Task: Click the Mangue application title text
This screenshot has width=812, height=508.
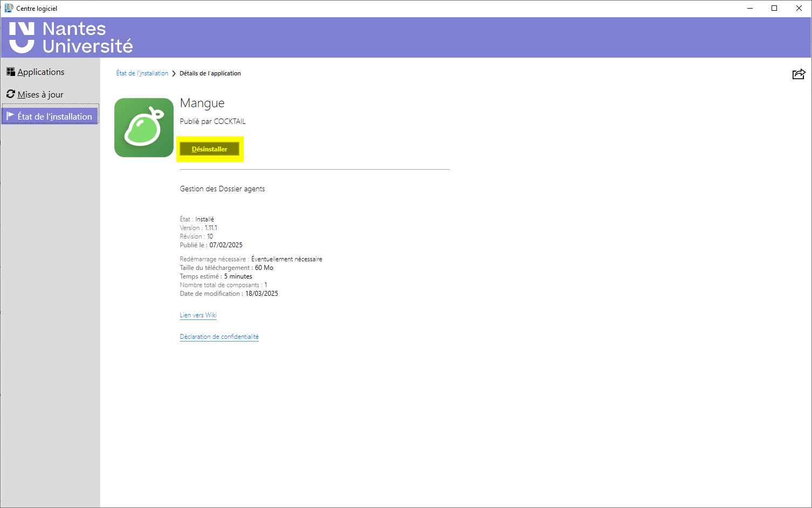Action: pos(202,103)
